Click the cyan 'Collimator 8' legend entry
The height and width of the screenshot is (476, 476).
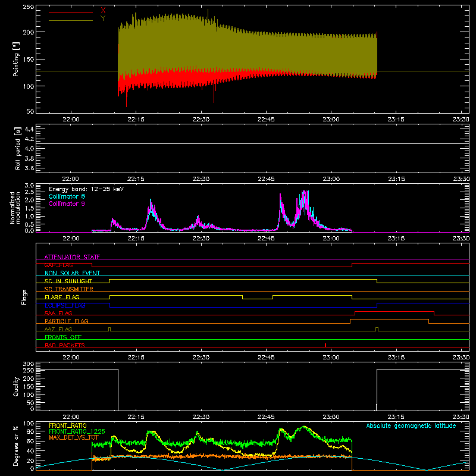67,196
